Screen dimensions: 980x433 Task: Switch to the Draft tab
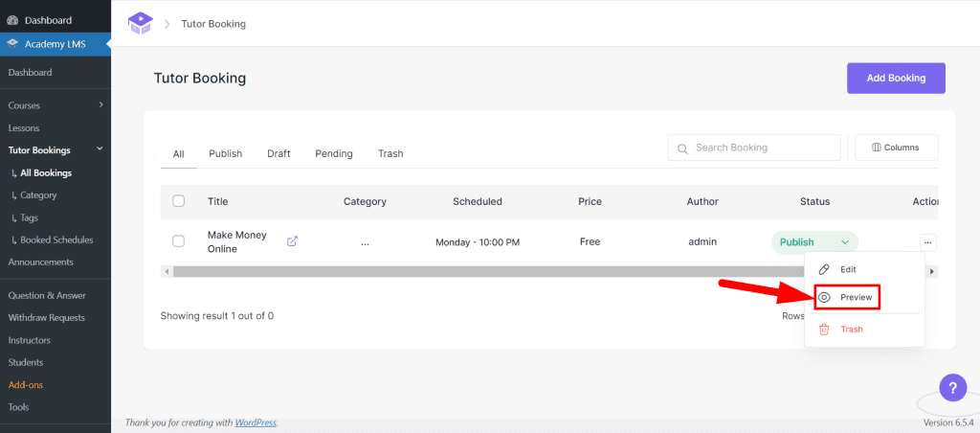pos(278,153)
